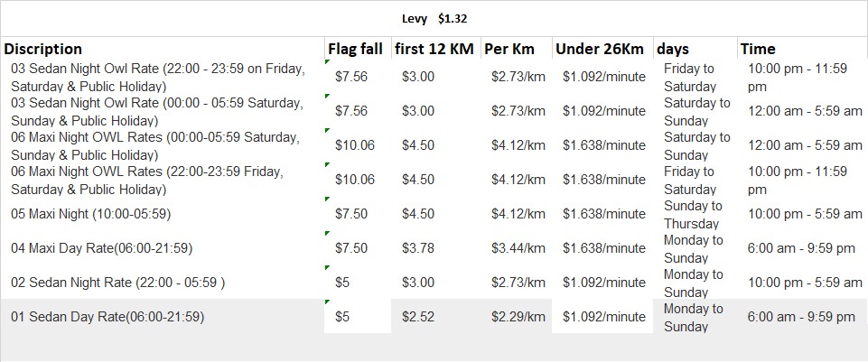Click the time cell for 04 Maxi Day Rate
Image resolution: width=868 pixels, height=362 pixels.
801,248
